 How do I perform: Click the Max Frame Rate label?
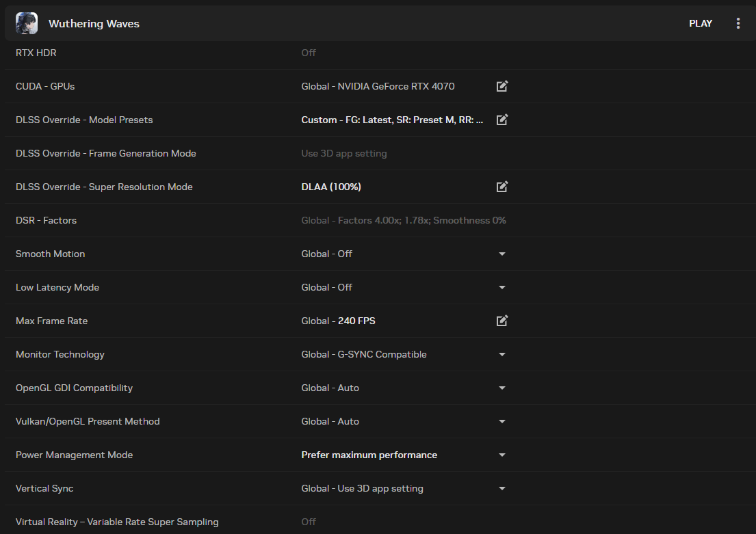pos(51,321)
